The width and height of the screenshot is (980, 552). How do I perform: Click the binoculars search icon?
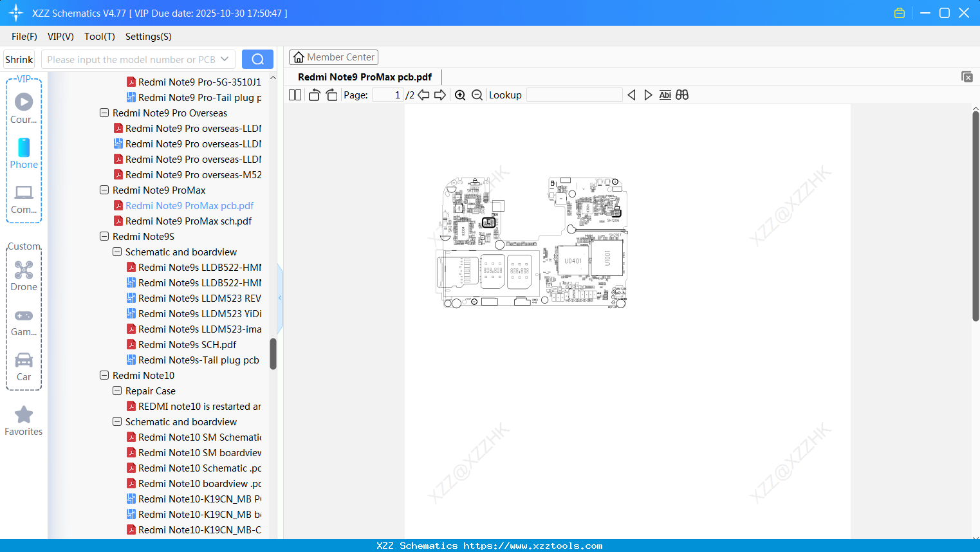pos(682,95)
